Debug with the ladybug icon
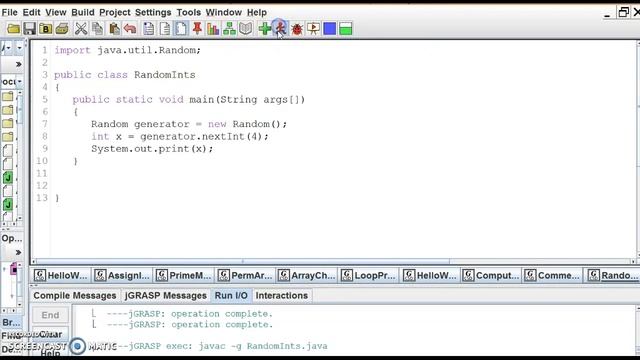Viewport: 640px width, 360px height. pyautogui.click(x=297, y=29)
